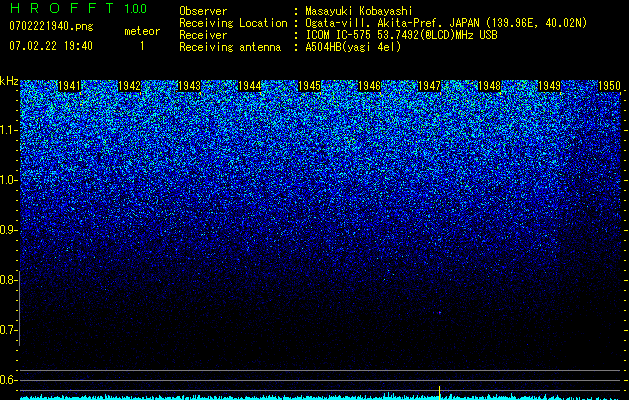
Task: Click the Receiving Location label
Action: point(233,23)
